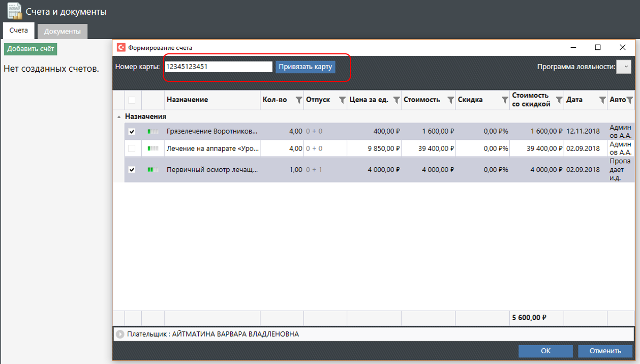Click the Счета и документы app icon
This screenshot has height=364, width=640.
(x=14, y=11)
